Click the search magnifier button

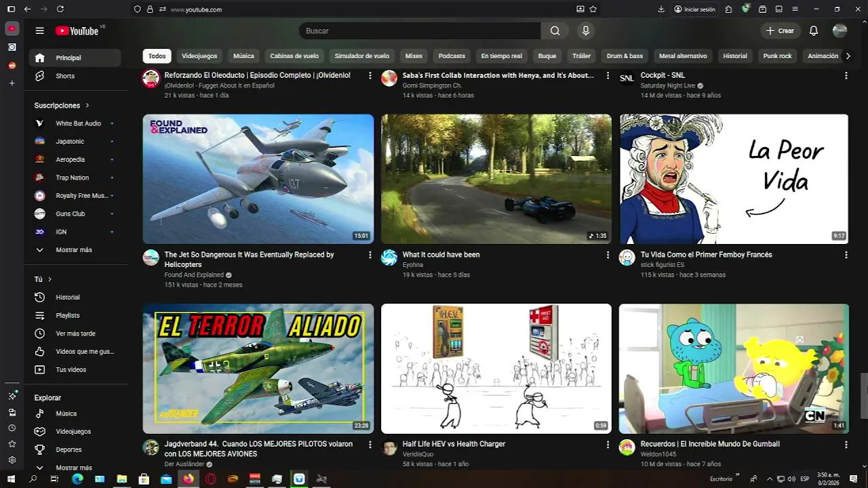(555, 30)
